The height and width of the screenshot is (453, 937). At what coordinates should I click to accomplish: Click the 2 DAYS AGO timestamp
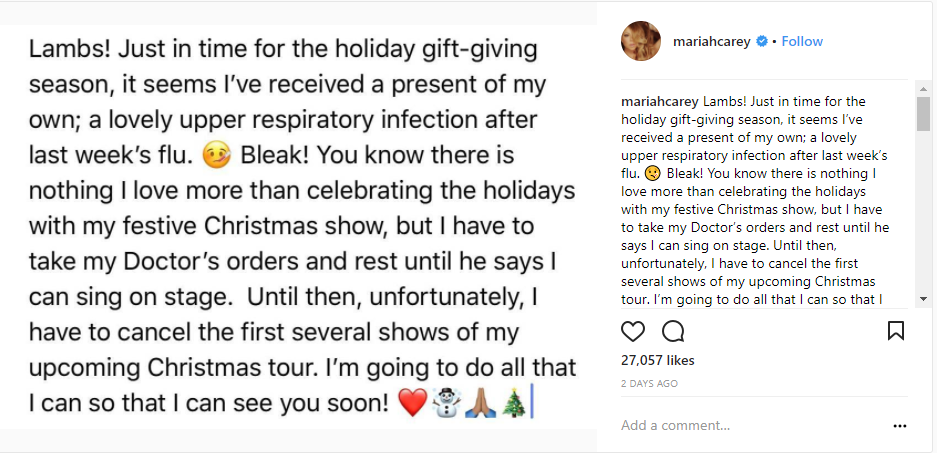coord(649,383)
